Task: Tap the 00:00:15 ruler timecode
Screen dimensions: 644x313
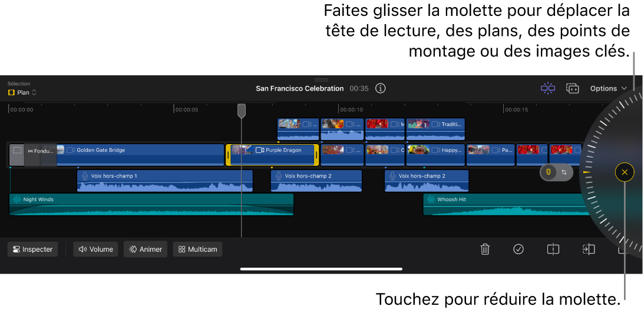Action: tap(516, 109)
